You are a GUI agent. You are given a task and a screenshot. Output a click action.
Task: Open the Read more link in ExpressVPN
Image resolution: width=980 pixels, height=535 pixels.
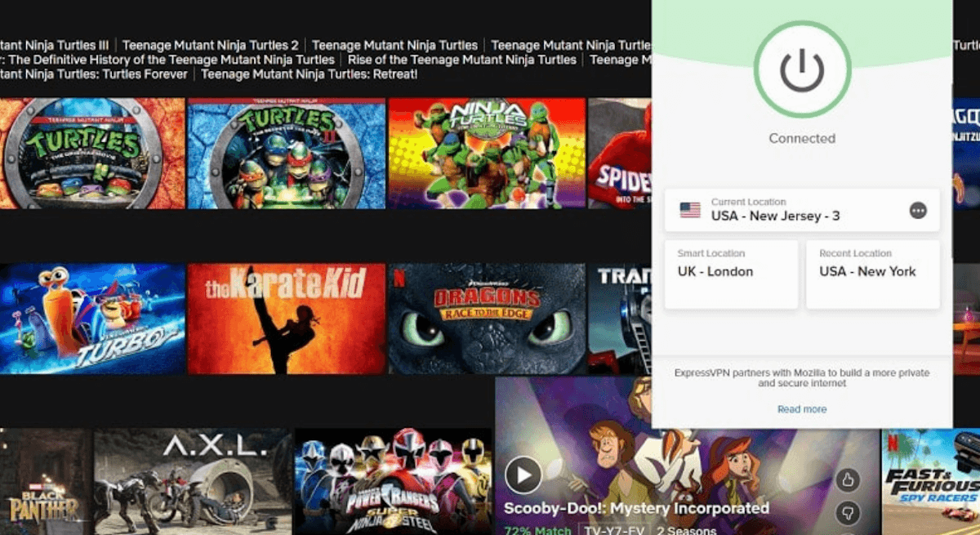[x=802, y=409]
